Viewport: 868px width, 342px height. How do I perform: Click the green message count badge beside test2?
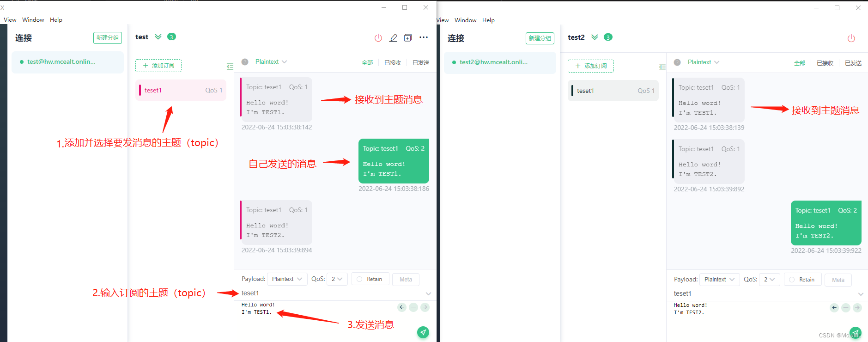point(608,37)
